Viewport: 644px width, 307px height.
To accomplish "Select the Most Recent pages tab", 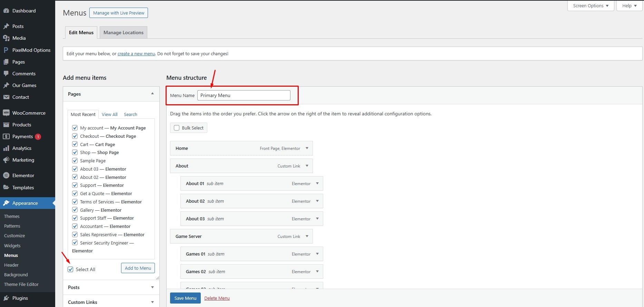I will click(83, 114).
